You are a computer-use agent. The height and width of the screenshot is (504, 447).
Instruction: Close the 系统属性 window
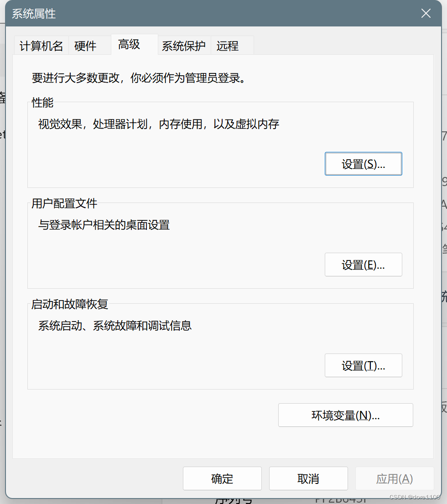(x=426, y=14)
